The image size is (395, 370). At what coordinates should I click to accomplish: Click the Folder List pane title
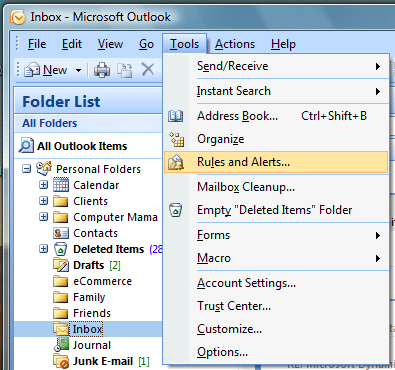(x=61, y=102)
